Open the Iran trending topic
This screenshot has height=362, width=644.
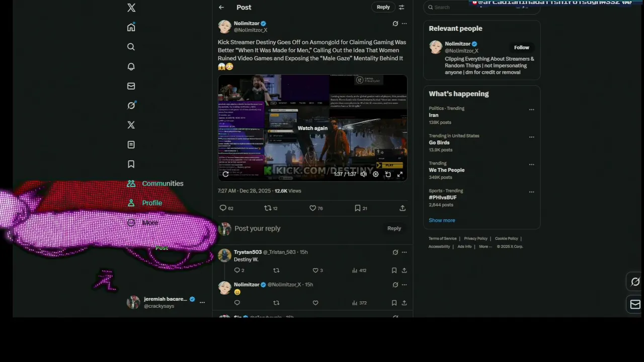434,115
